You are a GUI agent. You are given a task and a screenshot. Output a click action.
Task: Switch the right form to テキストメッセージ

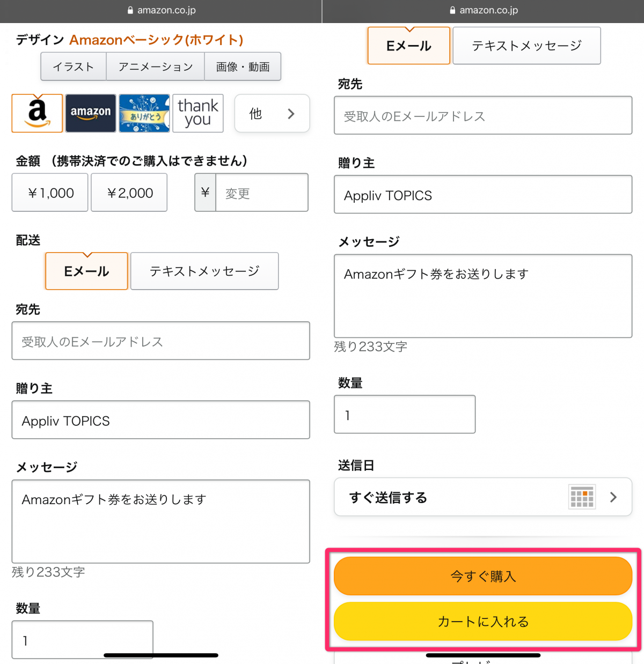526,45
